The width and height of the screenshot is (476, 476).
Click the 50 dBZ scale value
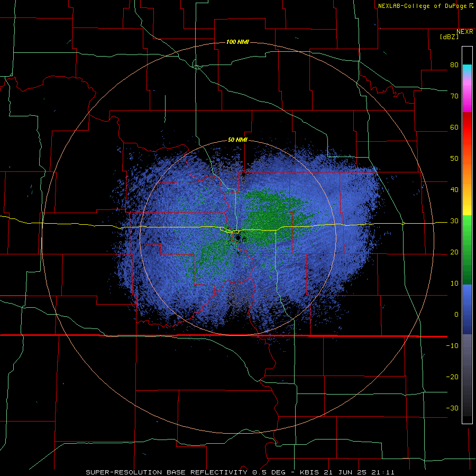pos(454,159)
